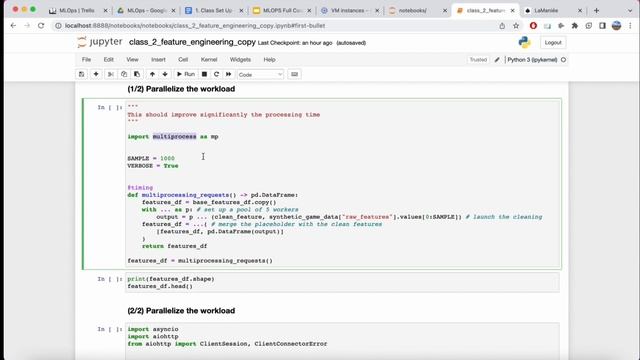The image size is (640, 360).
Task: Click the Python 3 (ipykernel) kernel name
Action: (532, 60)
